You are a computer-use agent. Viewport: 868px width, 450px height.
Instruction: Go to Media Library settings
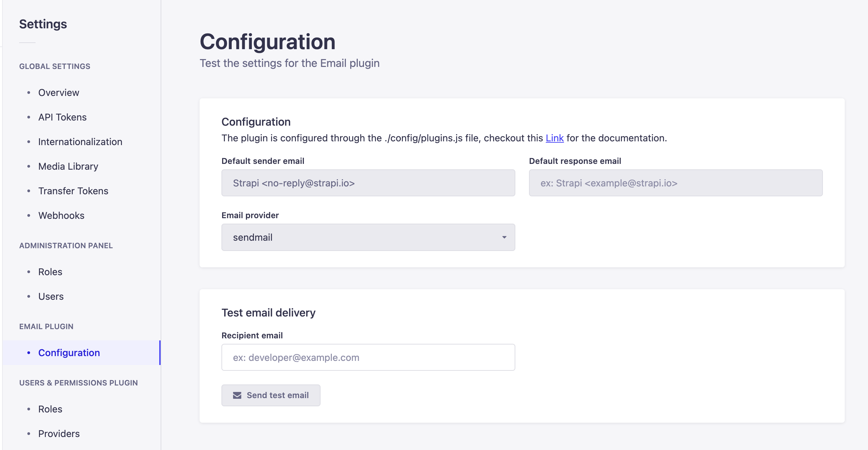(68, 166)
